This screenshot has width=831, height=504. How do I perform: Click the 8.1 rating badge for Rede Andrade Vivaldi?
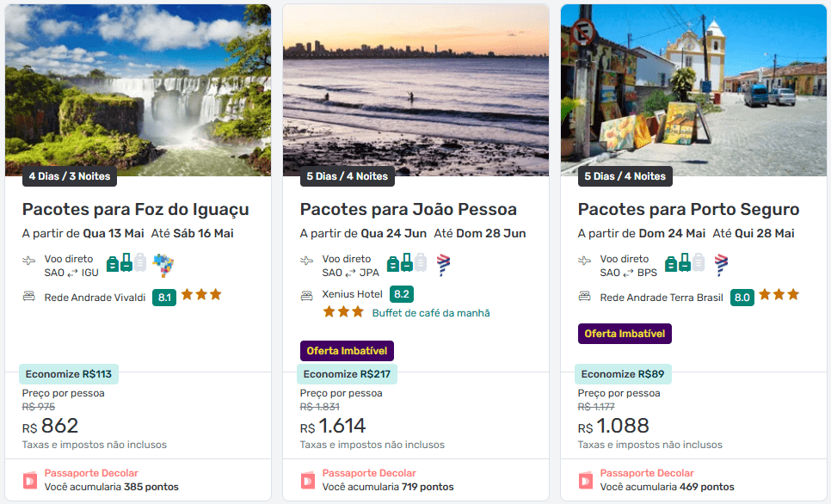tap(164, 298)
